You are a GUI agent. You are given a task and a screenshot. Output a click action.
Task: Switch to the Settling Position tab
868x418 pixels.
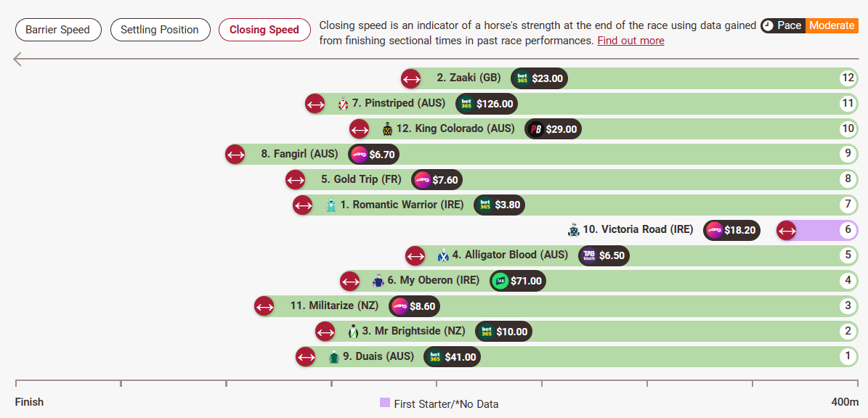tap(160, 30)
